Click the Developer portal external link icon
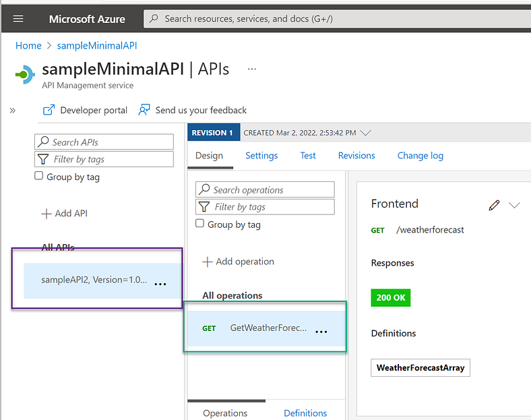Viewport: 531px width, 420px height. coord(49,110)
